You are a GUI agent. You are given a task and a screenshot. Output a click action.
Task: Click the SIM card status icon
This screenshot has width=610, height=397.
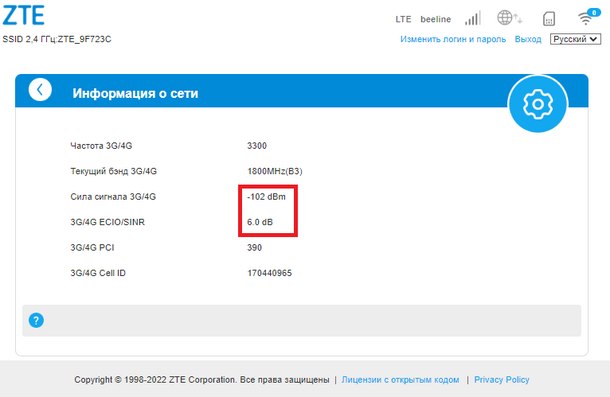point(549,19)
